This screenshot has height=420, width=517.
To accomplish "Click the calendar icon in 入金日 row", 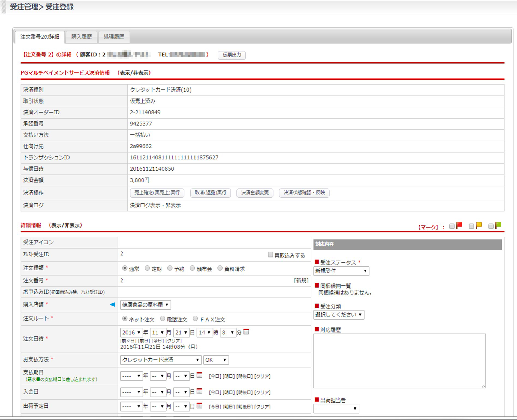I will pos(199,391).
